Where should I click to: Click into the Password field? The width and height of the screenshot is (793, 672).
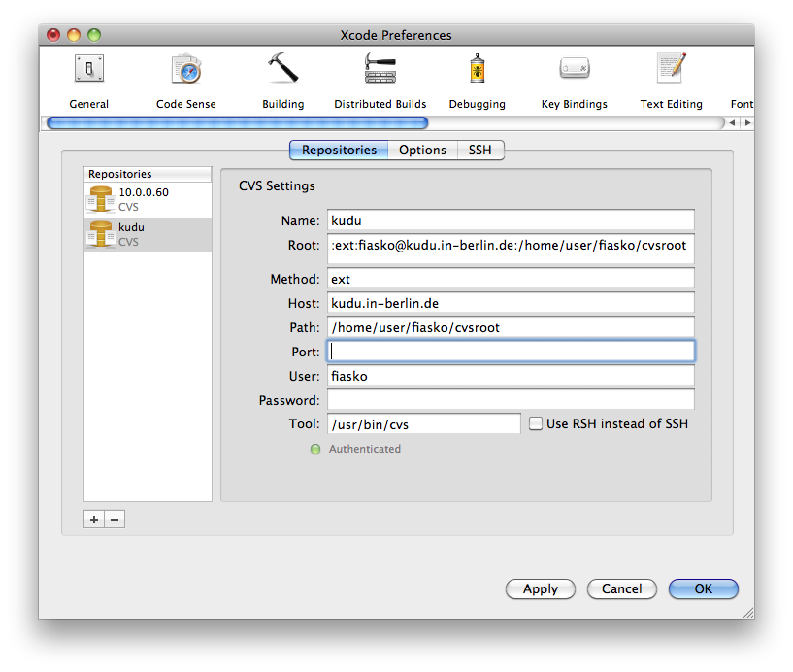point(511,400)
